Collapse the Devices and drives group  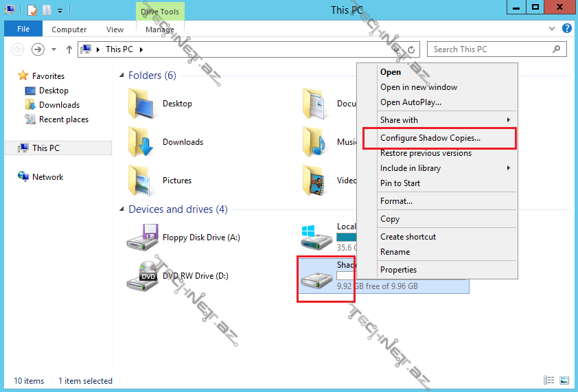coord(122,209)
